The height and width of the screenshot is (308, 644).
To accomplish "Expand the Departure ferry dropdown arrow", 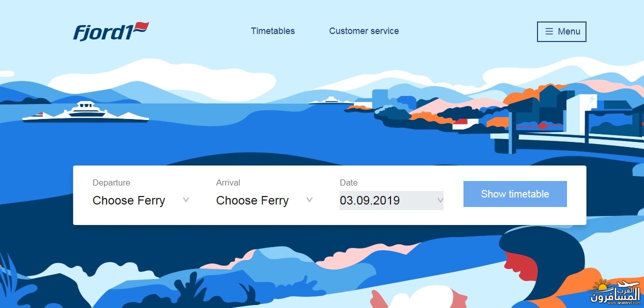I will 186,200.
